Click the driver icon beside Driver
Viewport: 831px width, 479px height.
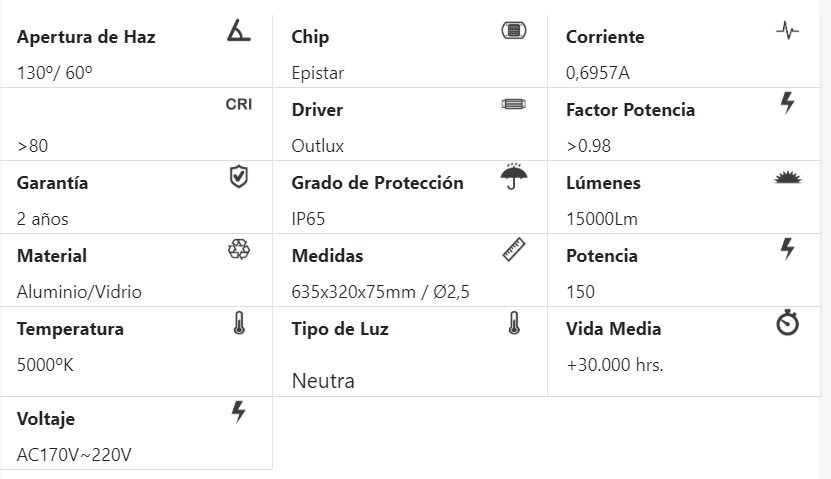pyautogui.click(x=513, y=103)
